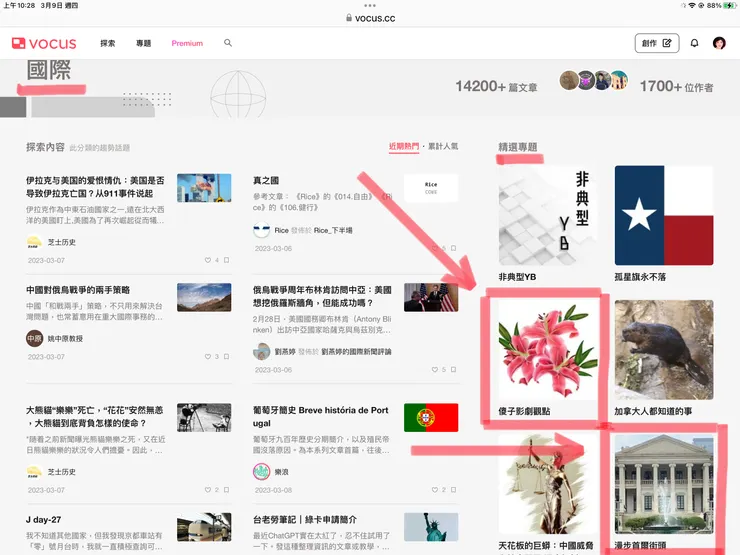Viewport: 740px width, 555px height.
Task: Switch to the 累計人氣 tab
Action: pos(443,146)
